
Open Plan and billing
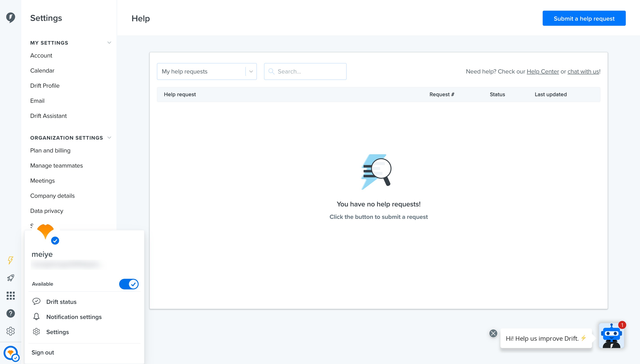50,150
